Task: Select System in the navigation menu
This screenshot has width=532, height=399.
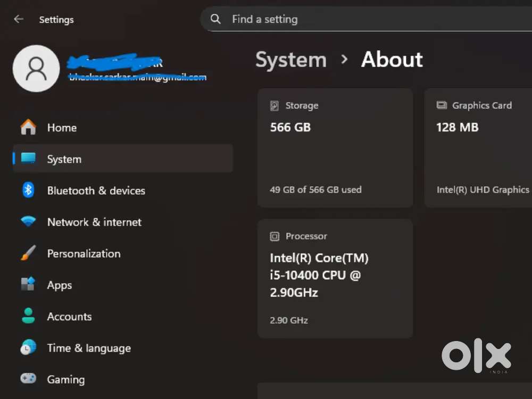Action: pyautogui.click(x=64, y=159)
